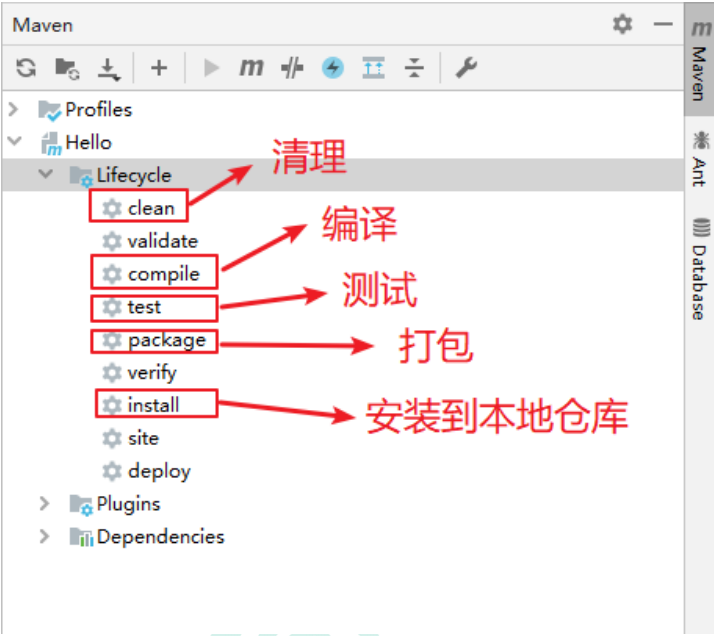Image resolution: width=714 pixels, height=636 pixels.
Task: Select the package lifecycle goal
Action: click(167, 341)
